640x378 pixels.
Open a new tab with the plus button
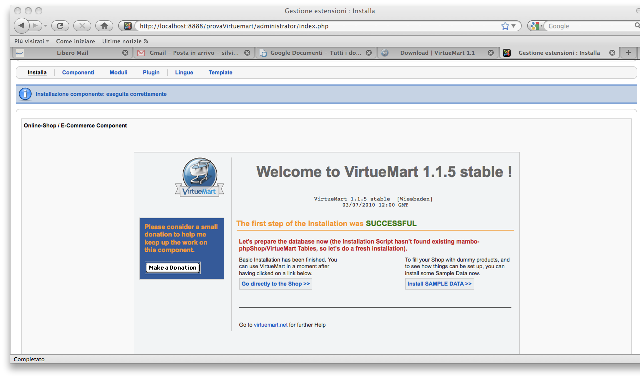pyautogui.click(x=628, y=53)
